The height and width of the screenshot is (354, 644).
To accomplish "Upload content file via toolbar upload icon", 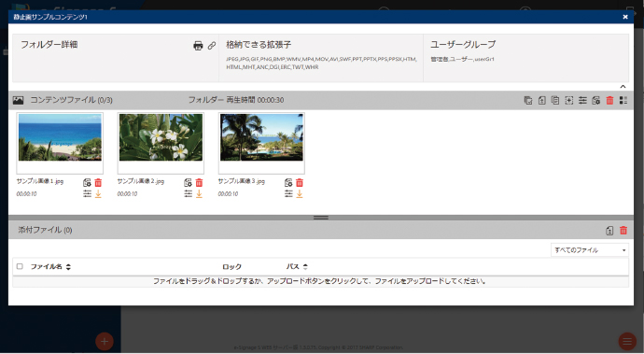I will tap(542, 100).
